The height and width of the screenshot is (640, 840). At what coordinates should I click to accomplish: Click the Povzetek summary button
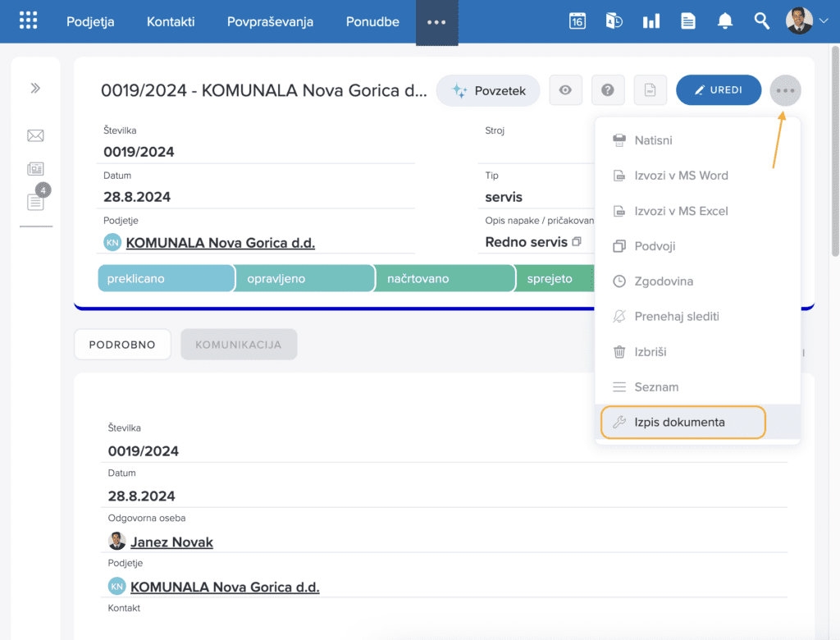click(488, 91)
